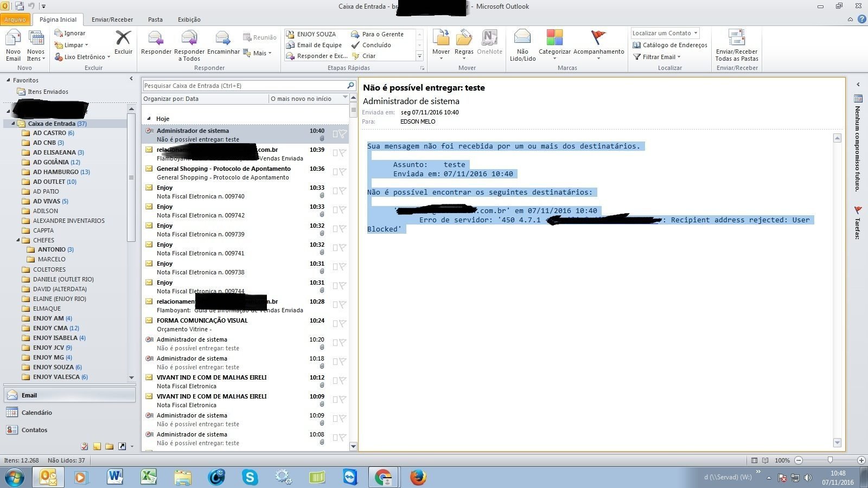Click Enviar/Receber Todas as Pastas

736,46
